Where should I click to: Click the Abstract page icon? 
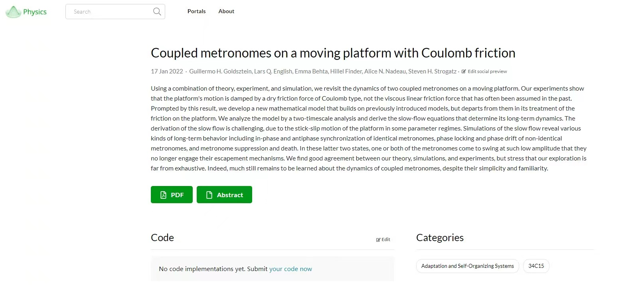[209, 195]
